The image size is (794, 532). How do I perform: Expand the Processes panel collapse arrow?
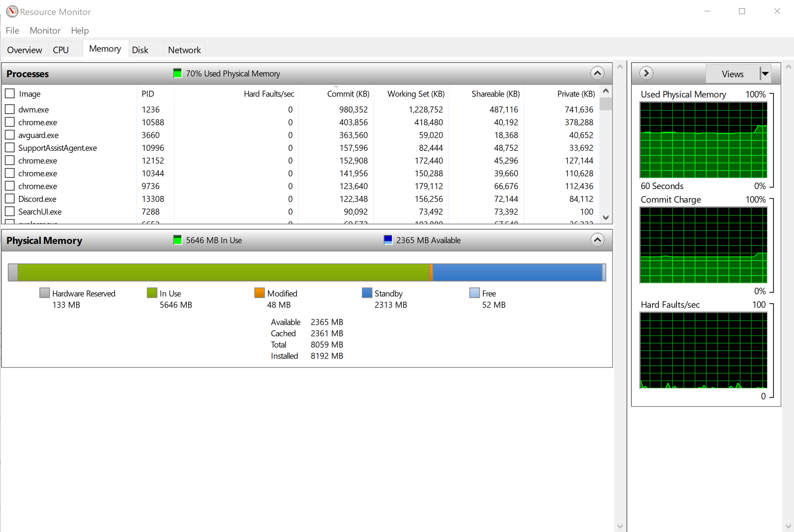(x=597, y=73)
